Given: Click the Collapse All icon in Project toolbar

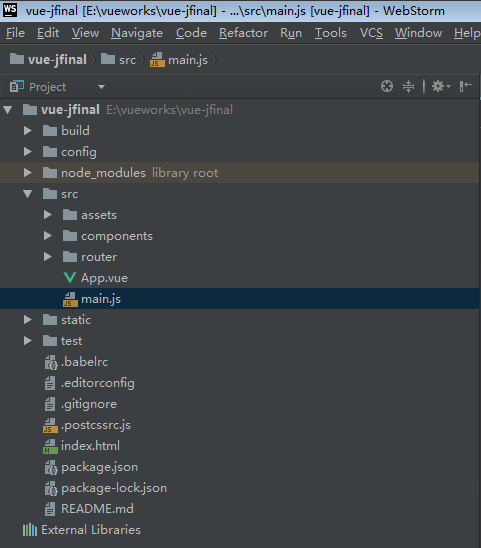Looking at the screenshot, I should click(x=408, y=86).
